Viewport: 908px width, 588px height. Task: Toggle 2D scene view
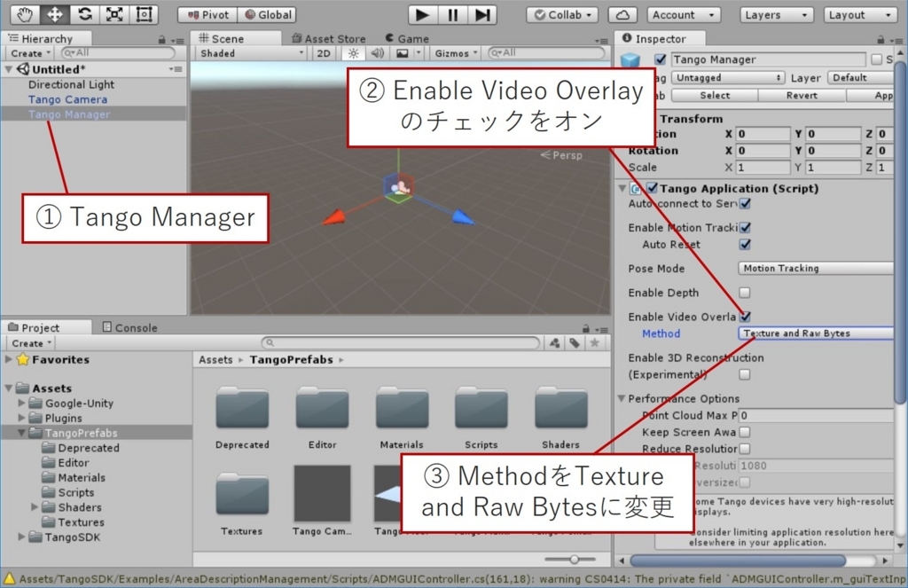click(x=324, y=53)
